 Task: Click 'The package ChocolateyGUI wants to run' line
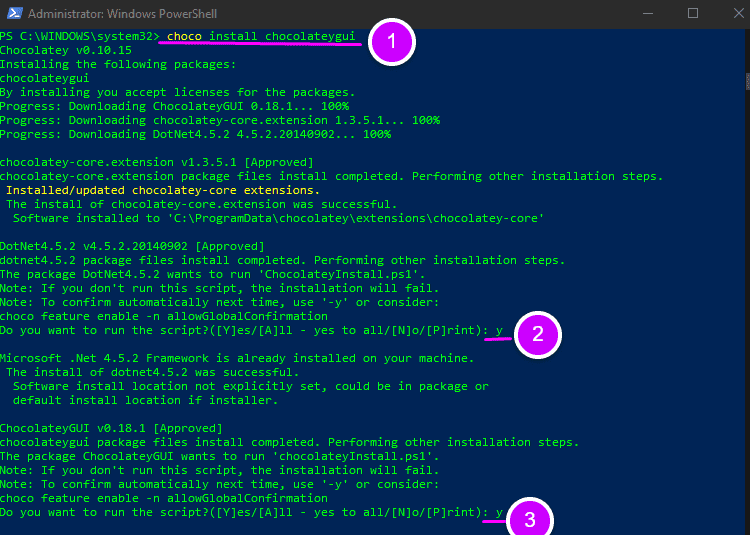click(220, 456)
